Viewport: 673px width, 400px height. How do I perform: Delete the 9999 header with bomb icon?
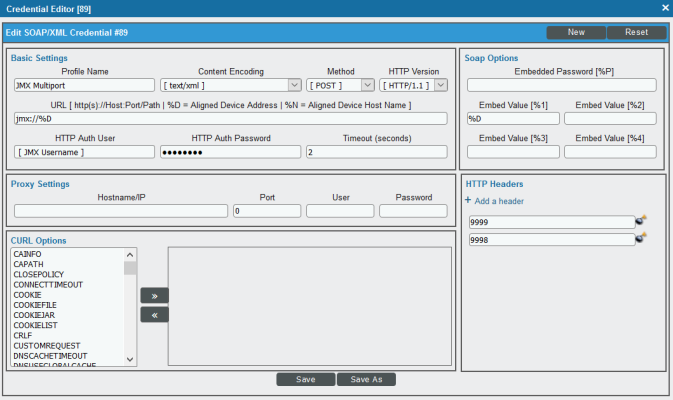(x=641, y=220)
